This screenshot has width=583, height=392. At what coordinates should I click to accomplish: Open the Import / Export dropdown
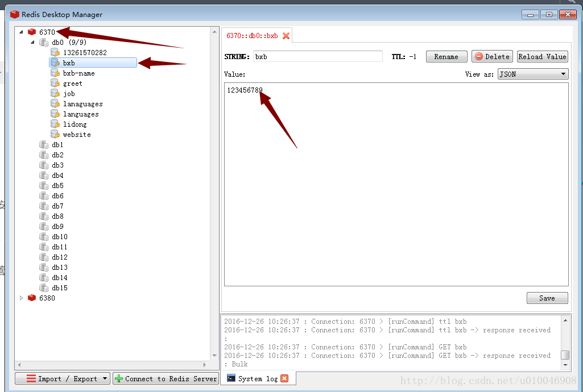click(63, 378)
